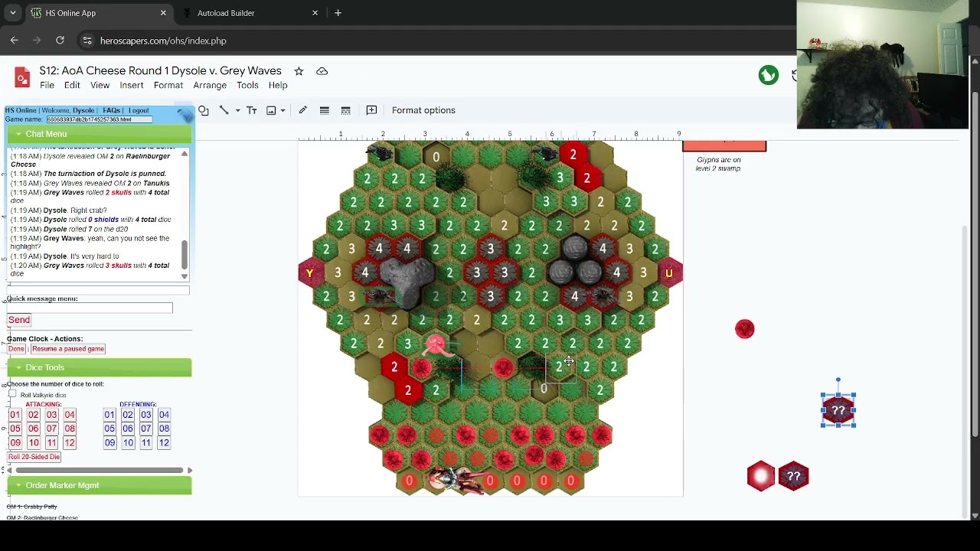Roll 09 defending dice
980x551 pixels.
click(109, 443)
